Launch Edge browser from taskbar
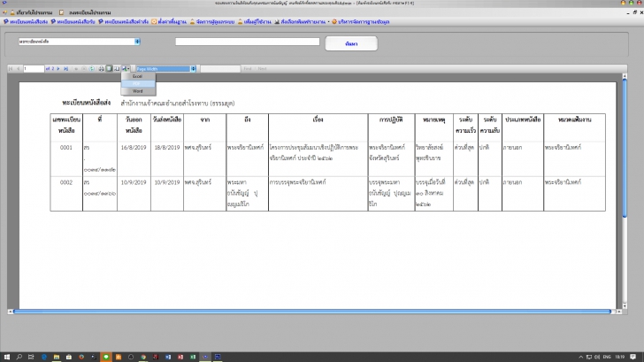 click(44, 357)
